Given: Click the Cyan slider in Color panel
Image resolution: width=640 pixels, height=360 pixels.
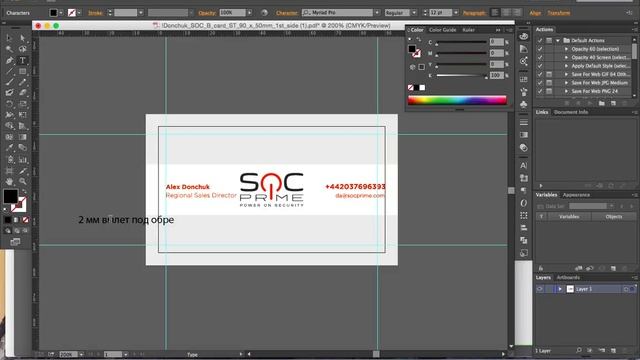Looking at the screenshot, I should click(x=461, y=42).
